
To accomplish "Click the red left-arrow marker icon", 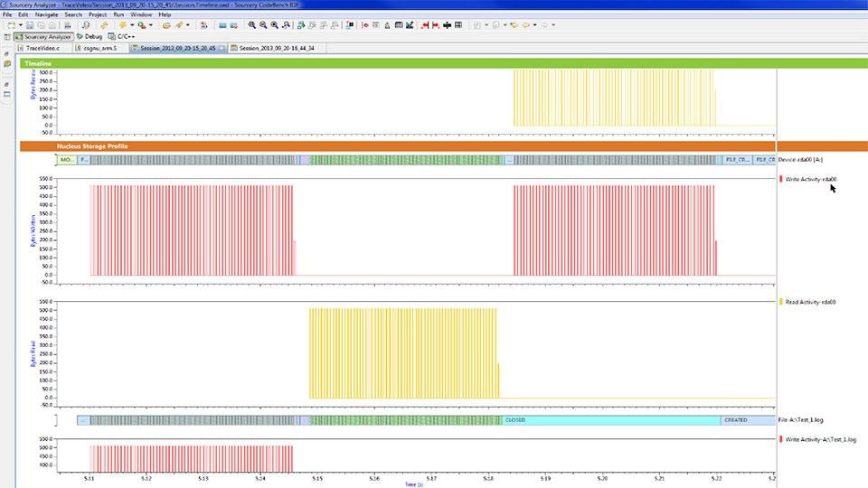I will 425,25.
